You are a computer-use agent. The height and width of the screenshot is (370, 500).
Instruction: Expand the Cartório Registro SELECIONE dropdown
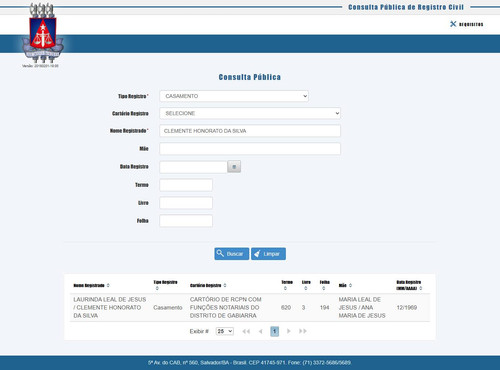250,113
